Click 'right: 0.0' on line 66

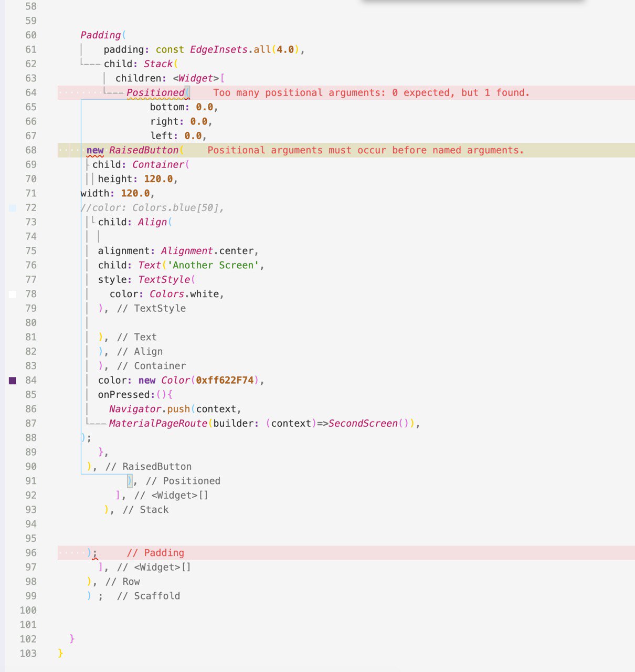click(178, 121)
